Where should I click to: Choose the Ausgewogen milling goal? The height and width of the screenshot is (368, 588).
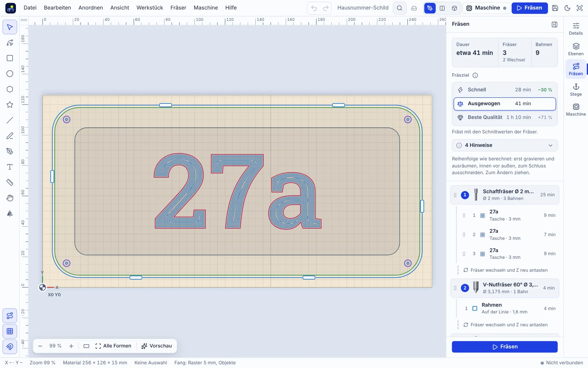(505, 104)
